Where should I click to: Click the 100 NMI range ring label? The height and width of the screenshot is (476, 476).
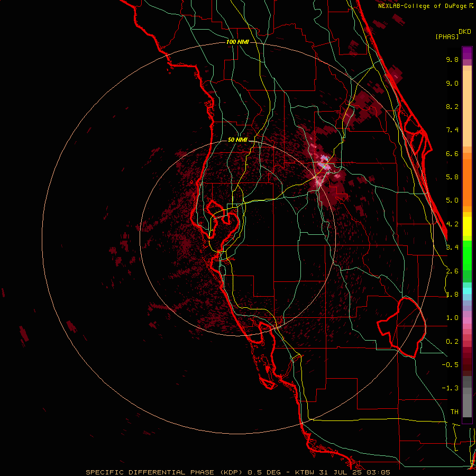tap(237, 42)
